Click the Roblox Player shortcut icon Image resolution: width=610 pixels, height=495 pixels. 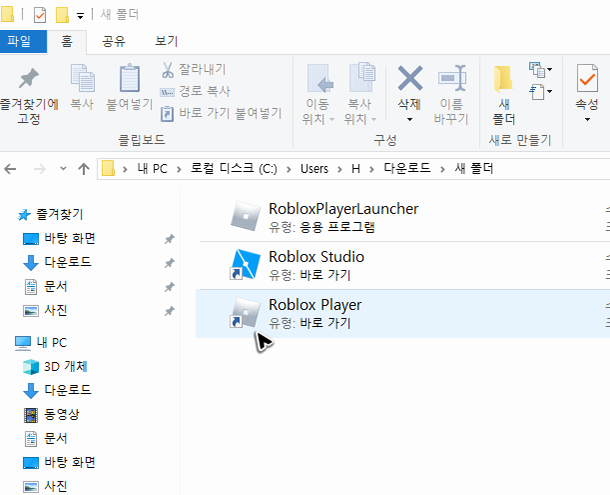click(x=245, y=312)
